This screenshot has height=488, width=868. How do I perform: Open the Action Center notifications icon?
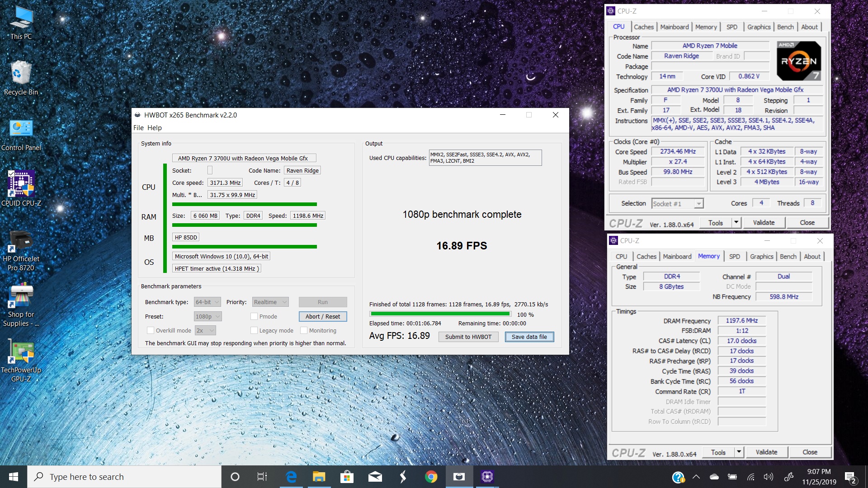pos(850,477)
